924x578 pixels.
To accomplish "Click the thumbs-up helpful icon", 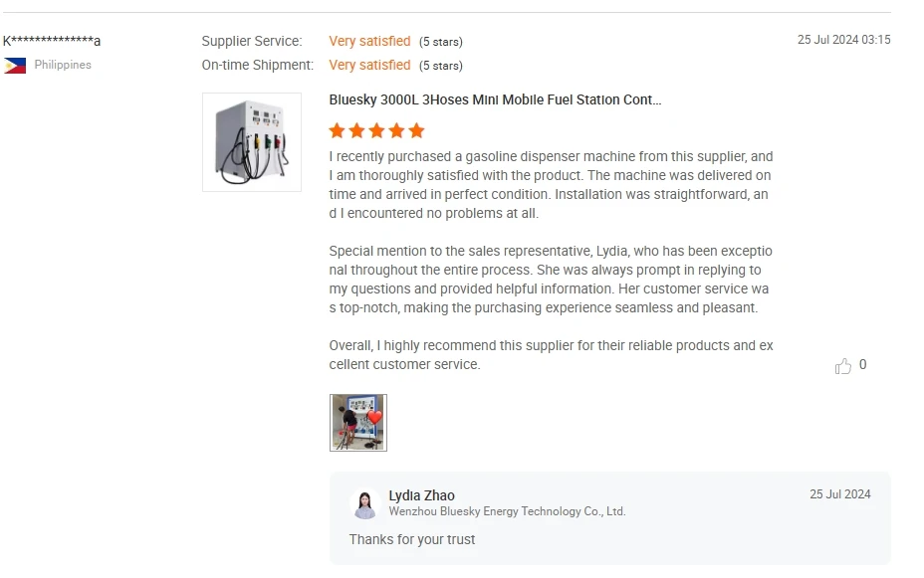I will 843,366.
